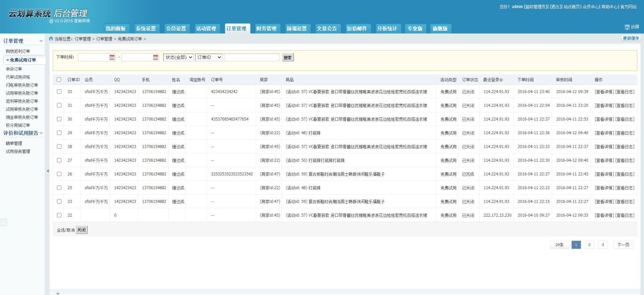Click 查看日志 for order ID 33
644x295 pixels.
(625, 92)
